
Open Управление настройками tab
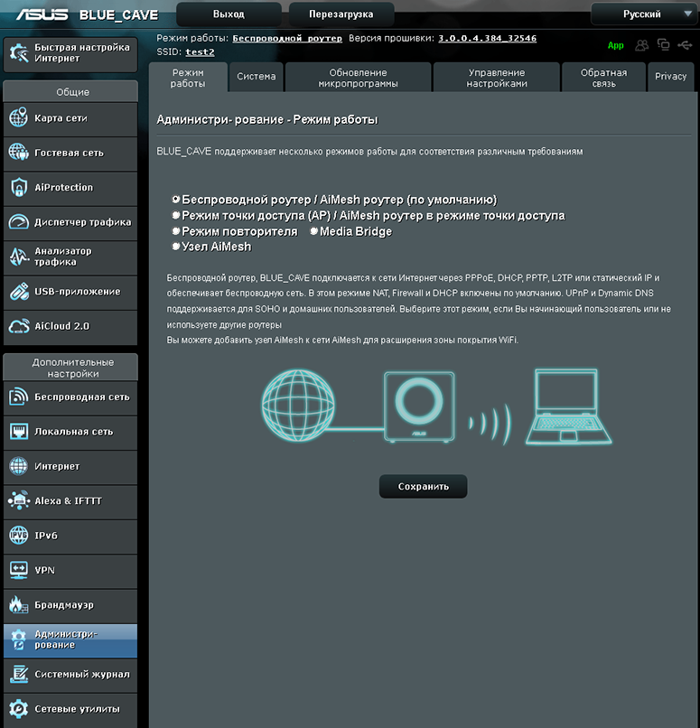click(497, 78)
